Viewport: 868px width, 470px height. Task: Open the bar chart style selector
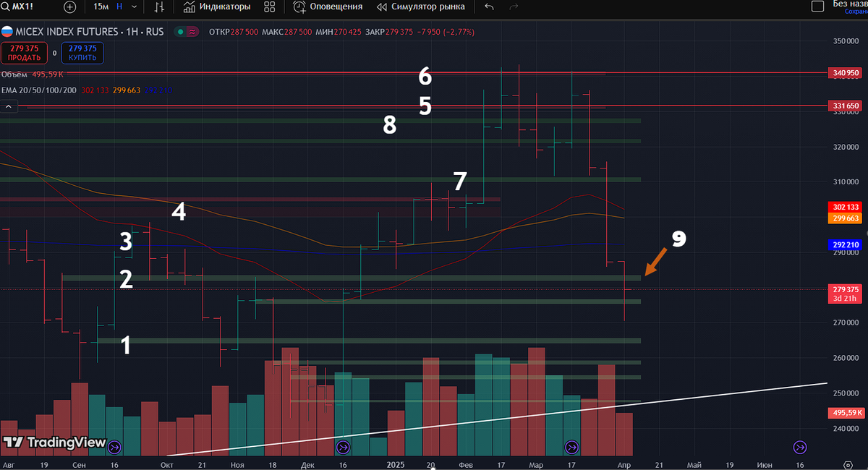pyautogui.click(x=160, y=7)
